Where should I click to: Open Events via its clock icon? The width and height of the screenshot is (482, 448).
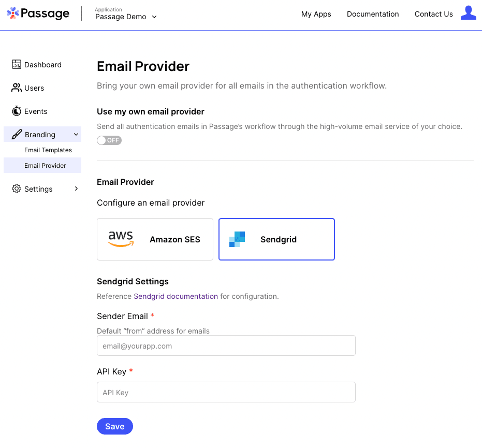coord(16,111)
